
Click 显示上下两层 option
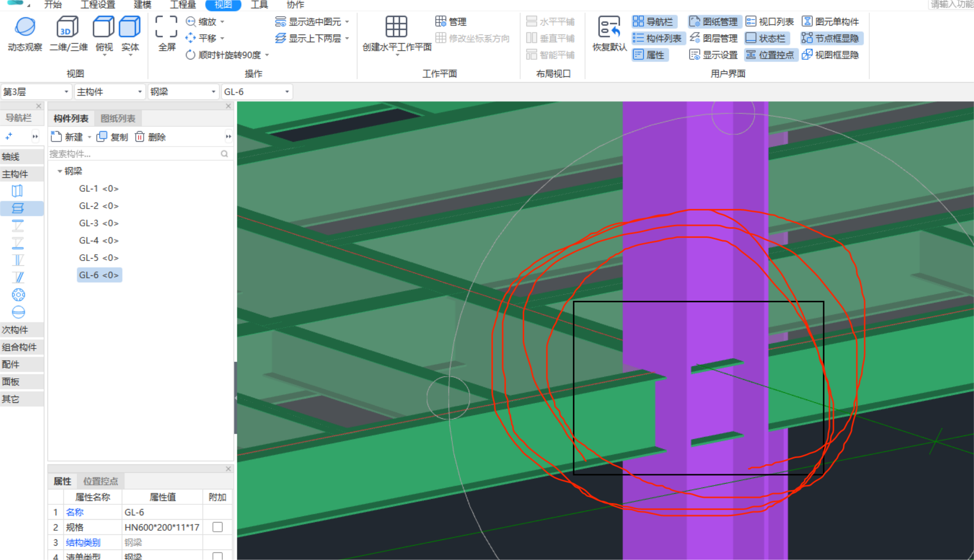[x=312, y=38]
